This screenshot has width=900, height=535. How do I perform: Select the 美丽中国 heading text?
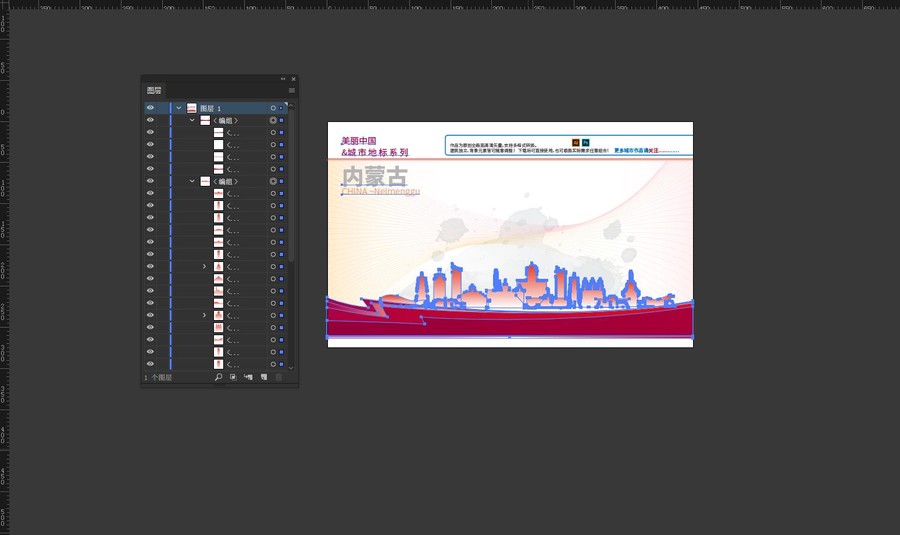pos(359,141)
